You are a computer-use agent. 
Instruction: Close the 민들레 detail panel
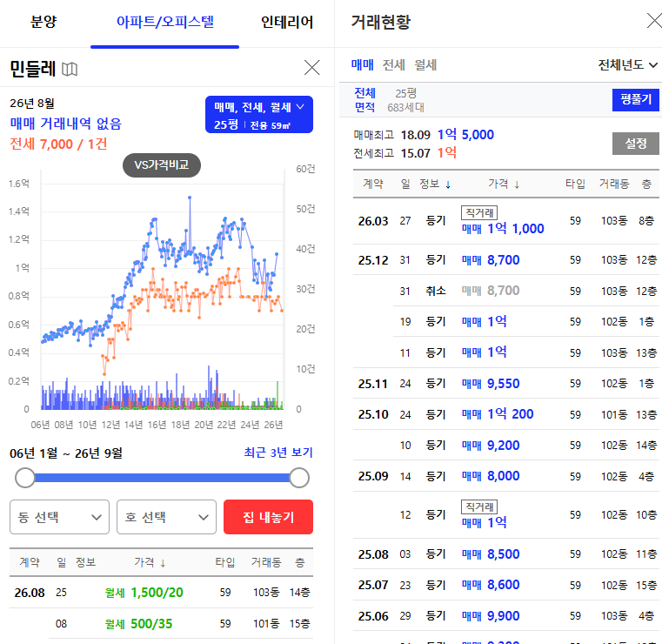coord(312,68)
